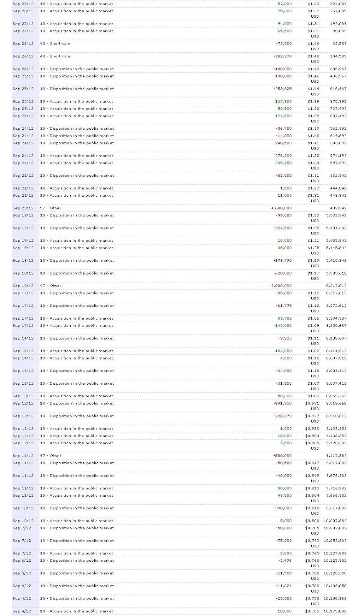This screenshot has width=364, height=616.
Task: Select the -891,950 disposition amount on Sep 12/12
Action: pyautogui.click(x=282, y=403)
